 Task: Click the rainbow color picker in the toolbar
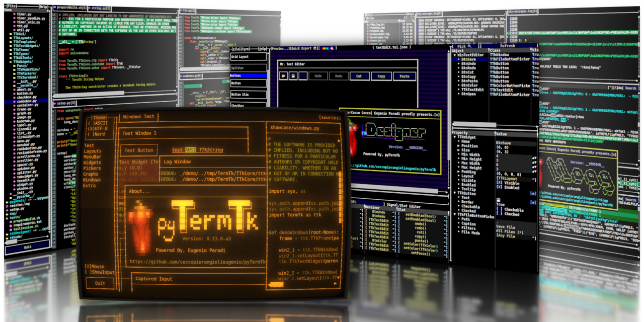326,48
